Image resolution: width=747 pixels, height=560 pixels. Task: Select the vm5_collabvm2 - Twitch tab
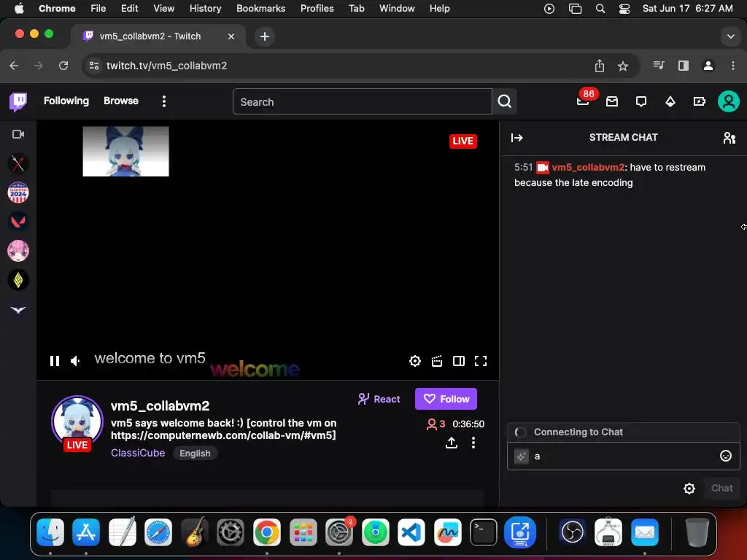coord(158,36)
